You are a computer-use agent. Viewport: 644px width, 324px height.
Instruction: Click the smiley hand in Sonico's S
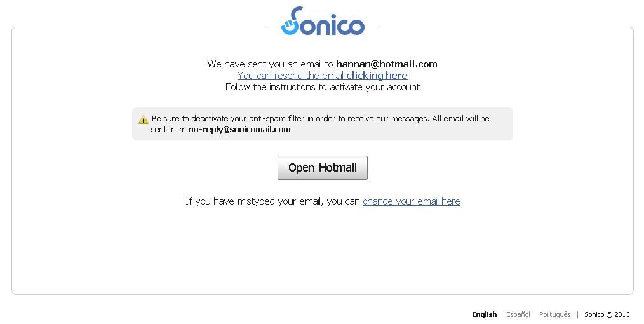point(290,25)
